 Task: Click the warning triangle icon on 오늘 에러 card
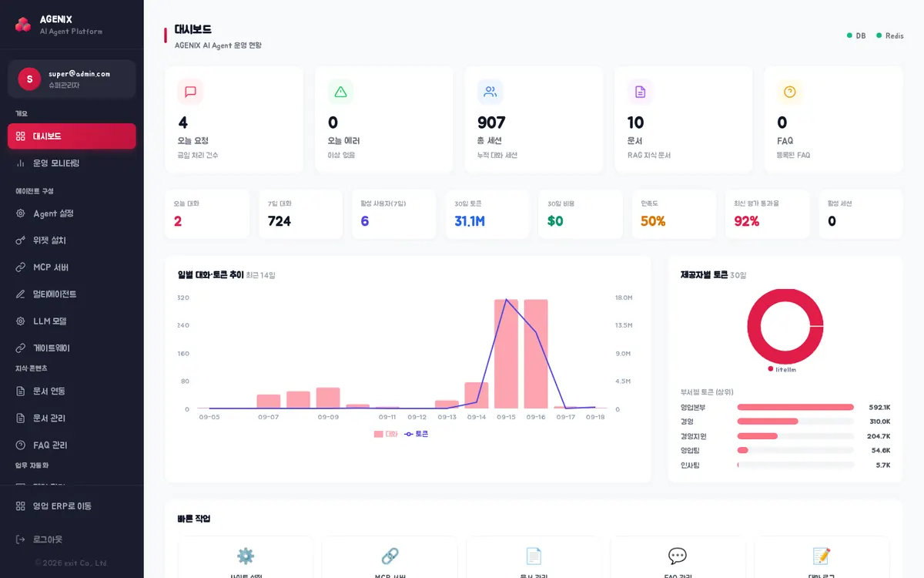[x=340, y=92]
